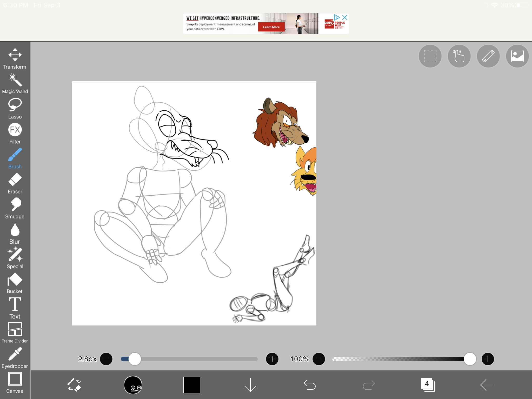Open the layers panel showing 4
The height and width of the screenshot is (399, 532).
pos(428,385)
